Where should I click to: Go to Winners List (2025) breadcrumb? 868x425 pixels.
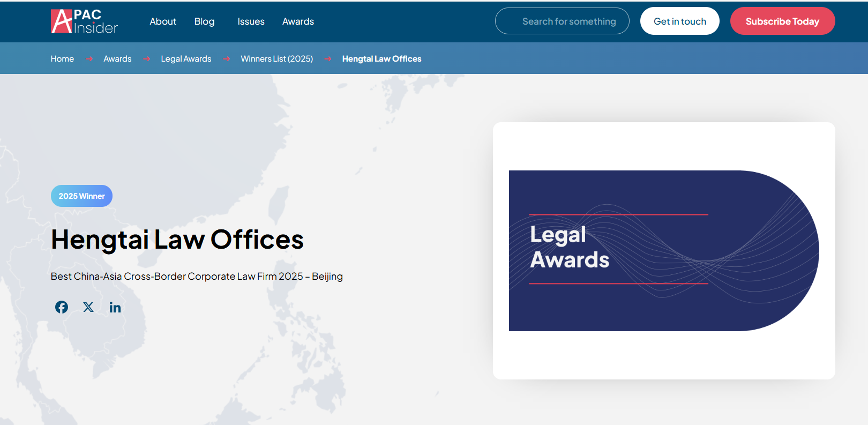pos(277,59)
